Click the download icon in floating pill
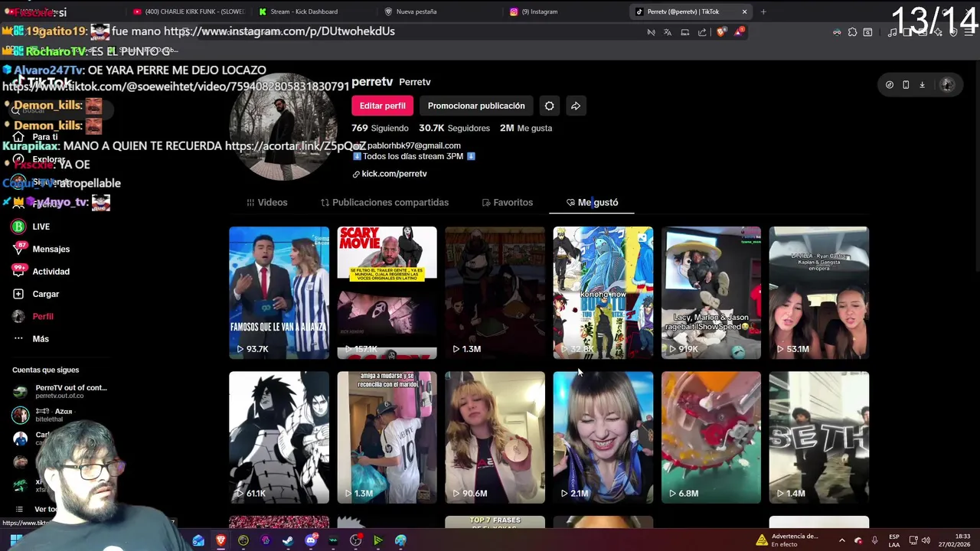Image resolution: width=980 pixels, height=551 pixels. [x=922, y=85]
